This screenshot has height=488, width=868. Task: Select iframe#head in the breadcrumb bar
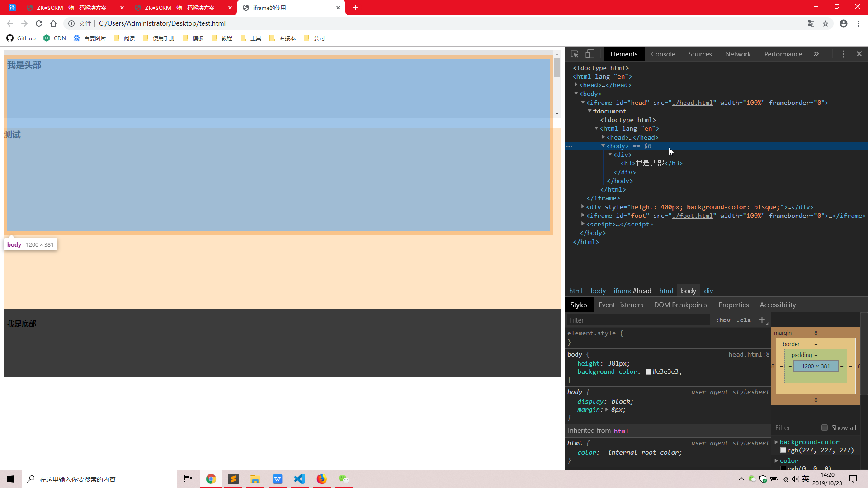632,291
